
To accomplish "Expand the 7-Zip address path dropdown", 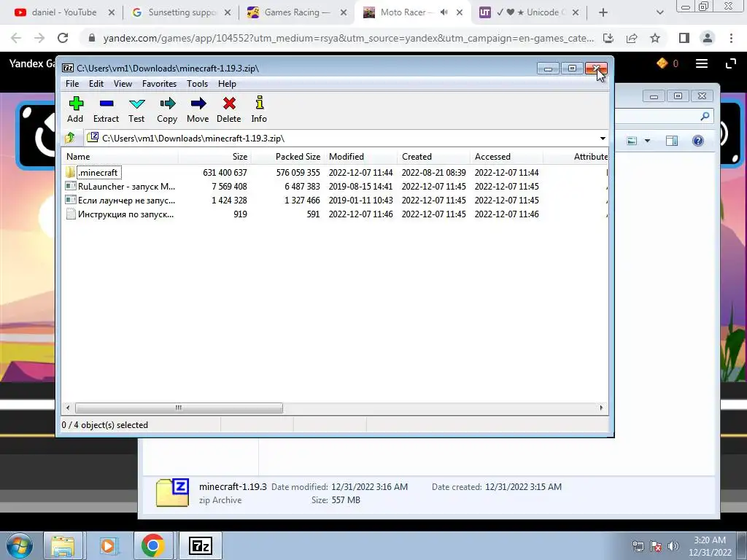I will tap(603, 138).
